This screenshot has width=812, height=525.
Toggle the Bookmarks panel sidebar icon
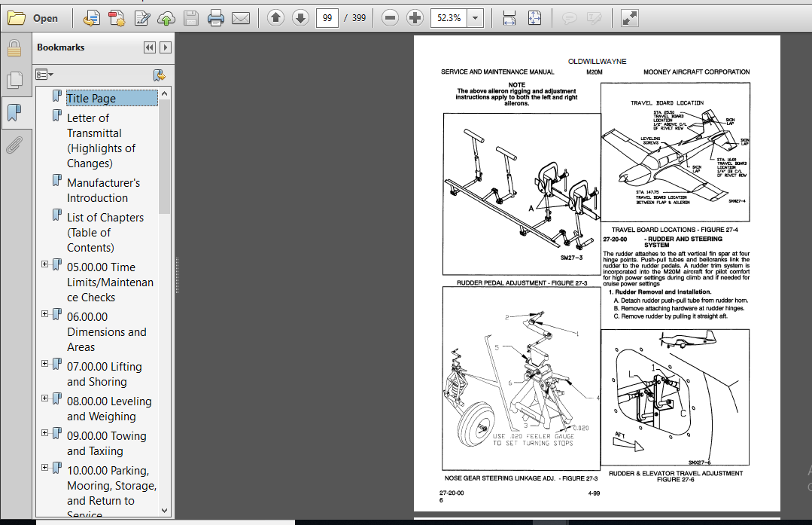point(14,112)
